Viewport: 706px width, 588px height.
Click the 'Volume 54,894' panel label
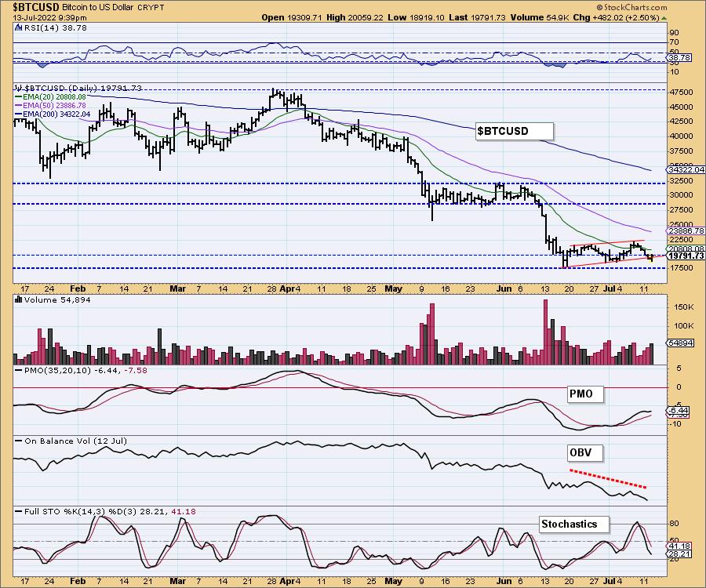point(57,299)
